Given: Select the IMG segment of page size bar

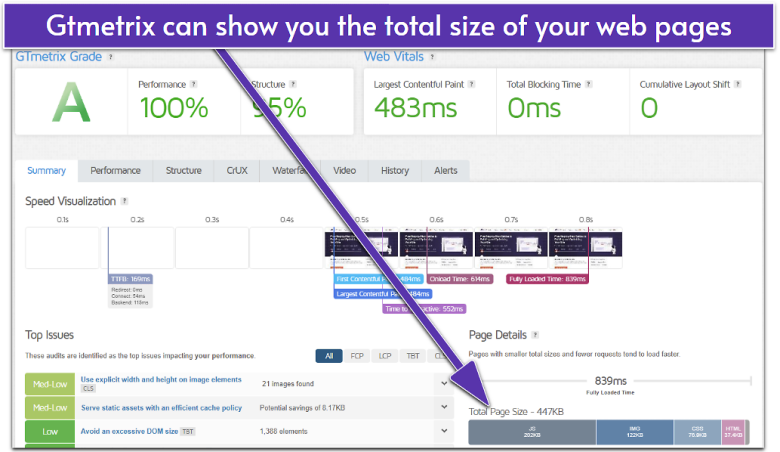Looking at the screenshot, I should [x=635, y=432].
